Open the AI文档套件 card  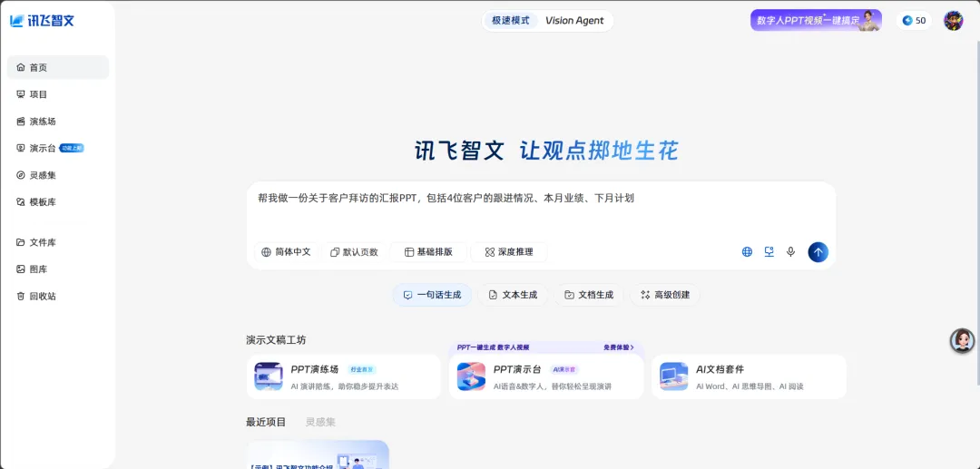click(749, 377)
